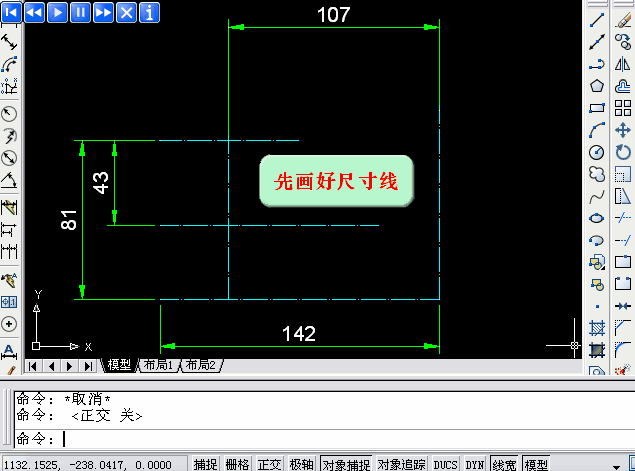Select the Quick Dimension tool
The height and width of the screenshot is (471, 635).
(9, 207)
